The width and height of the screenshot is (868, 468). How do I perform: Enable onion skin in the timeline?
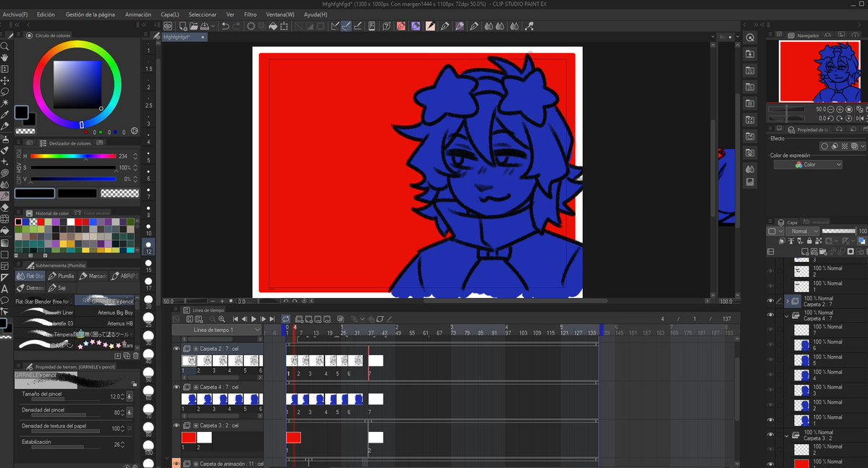[x=340, y=319]
